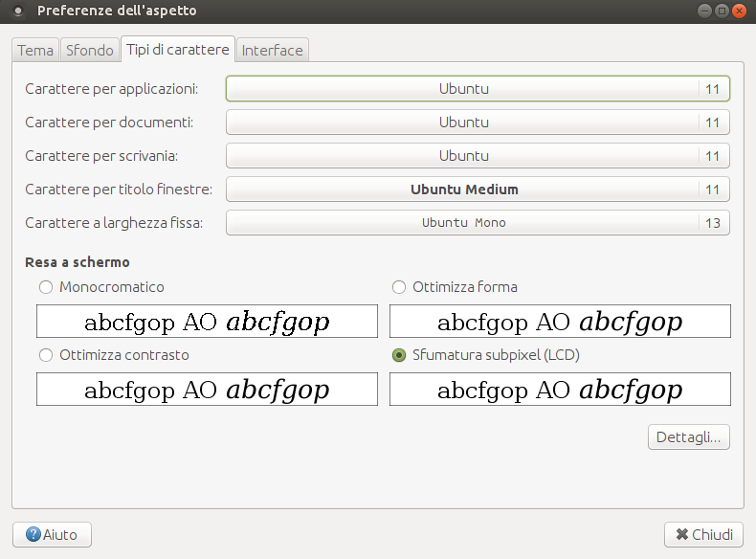Select Sfumatura subpixel (LCD) option
Screen dimensions: 756x559
point(398,355)
